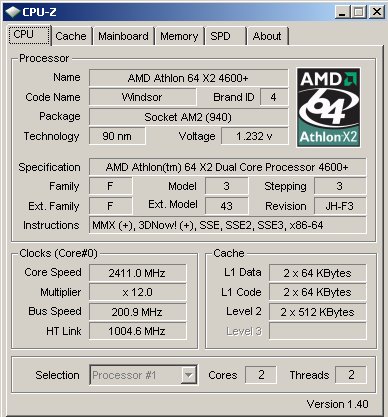Click the processor Name field
Screen dimensions: 388x417
click(x=188, y=78)
